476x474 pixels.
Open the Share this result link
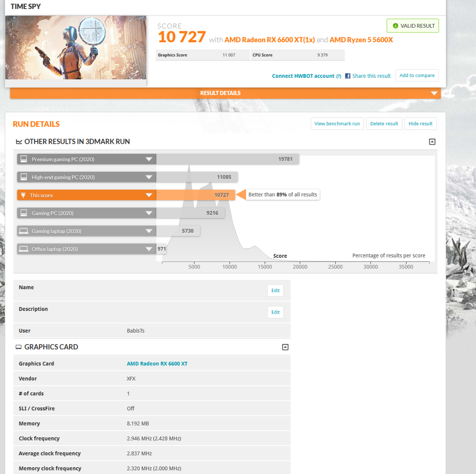(x=371, y=76)
